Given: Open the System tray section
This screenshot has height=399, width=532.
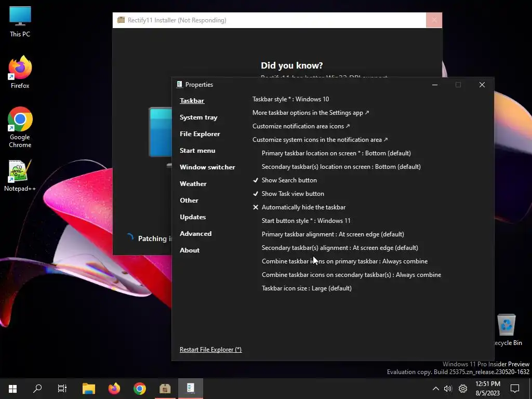Looking at the screenshot, I should click(198, 117).
